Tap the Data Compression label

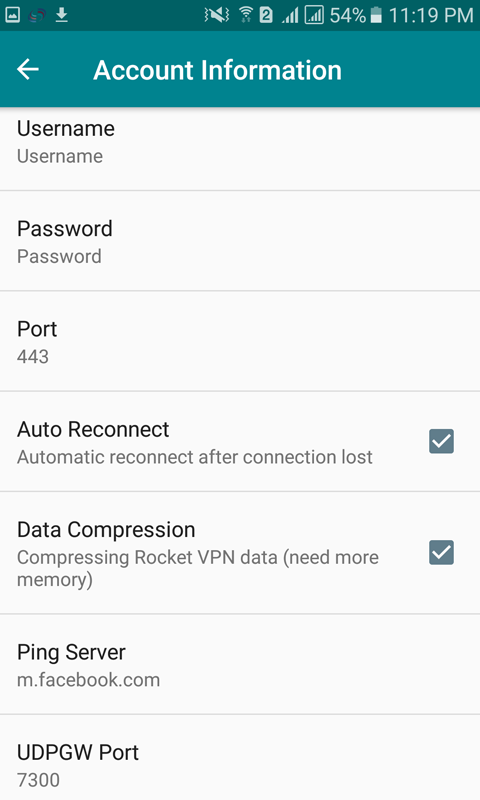point(106,530)
